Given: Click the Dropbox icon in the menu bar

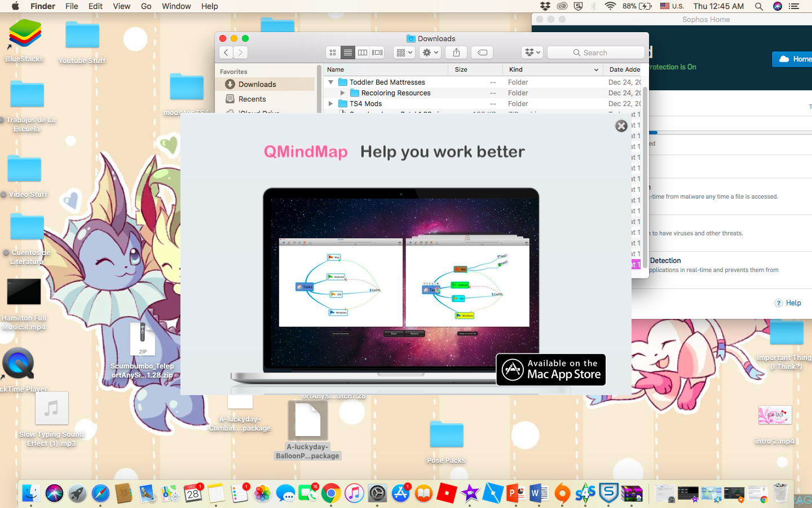Looking at the screenshot, I should [545, 6].
